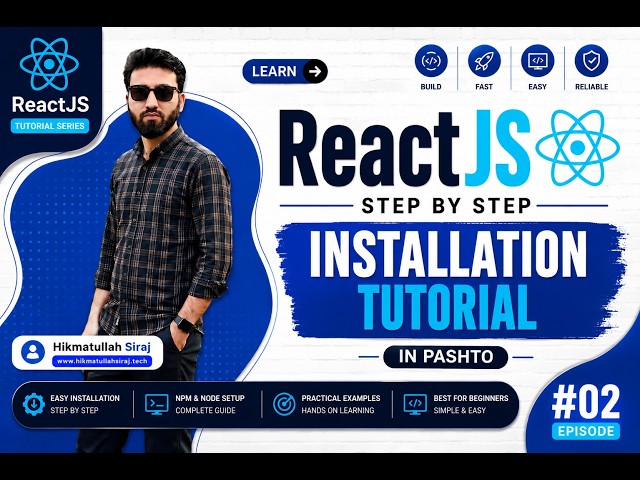Click the NPM & NODE SETUP text

click(210, 398)
